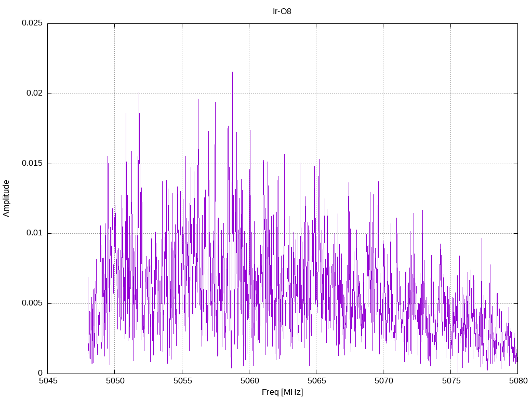Screen dimensions: 532x399
Task: Click the Ir-O8 plot title
Action: pos(282,11)
